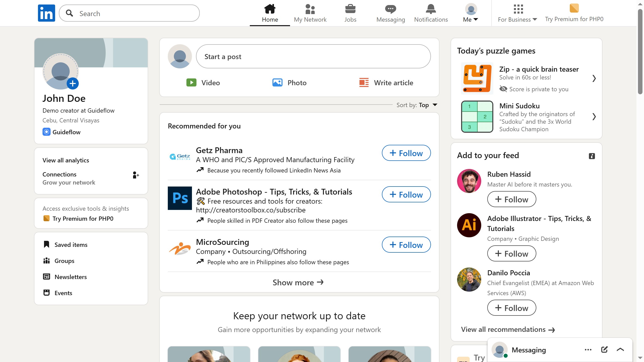Follow Adobe Photoshop Tips, Tricks & Tutorials
The width and height of the screenshot is (644, 362).
406,195
